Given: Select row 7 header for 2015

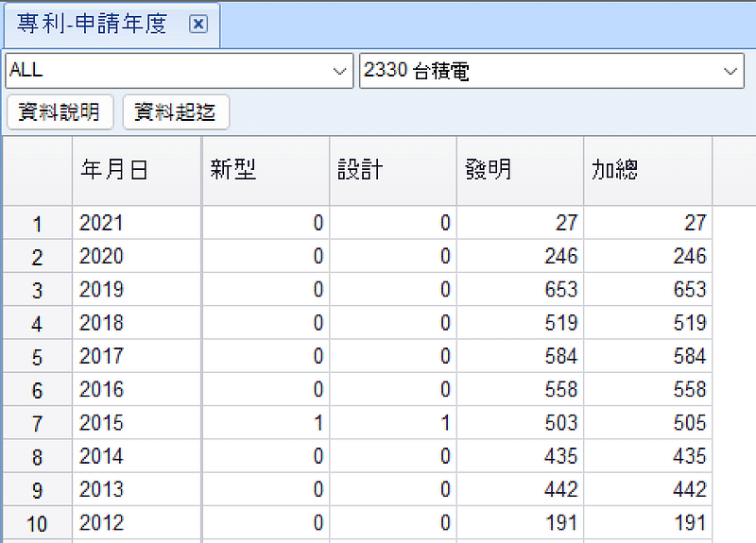Looking at the screenshot, I should click(38, 423).
